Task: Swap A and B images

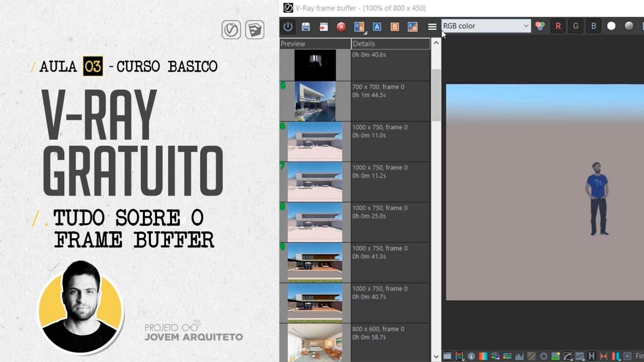Action: click(x=413, y=27)
